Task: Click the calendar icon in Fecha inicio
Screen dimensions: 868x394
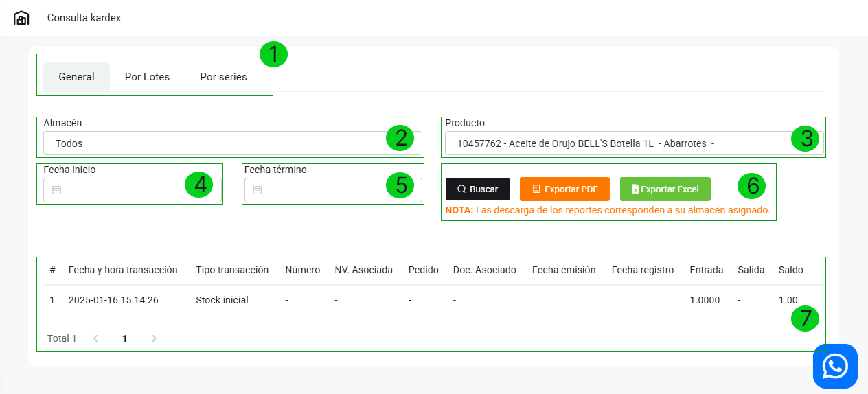Action: 57,190
